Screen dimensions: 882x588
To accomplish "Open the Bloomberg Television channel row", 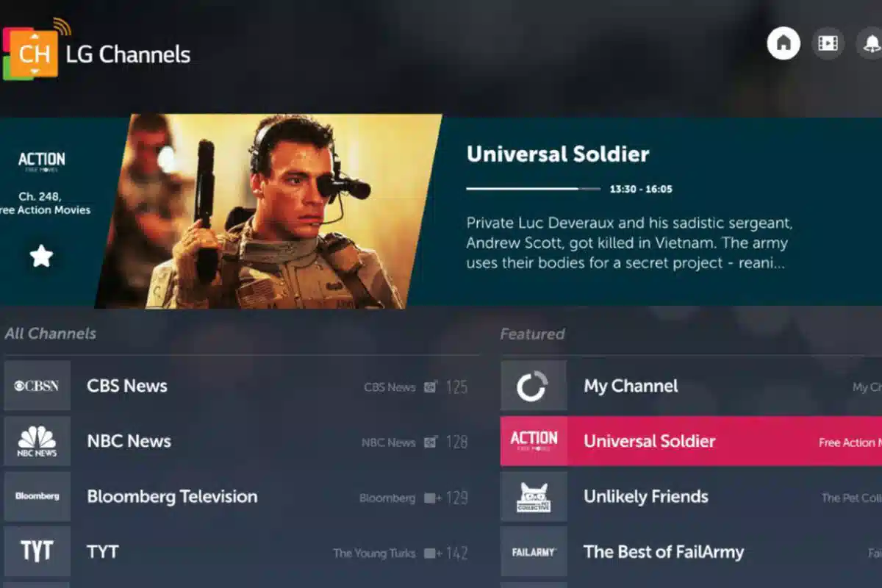I will (242, 496).
